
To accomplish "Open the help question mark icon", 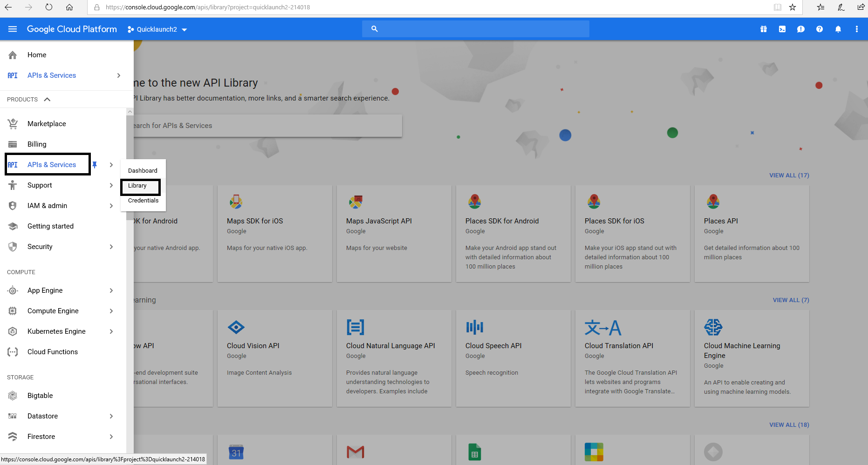I will point(820,29).
